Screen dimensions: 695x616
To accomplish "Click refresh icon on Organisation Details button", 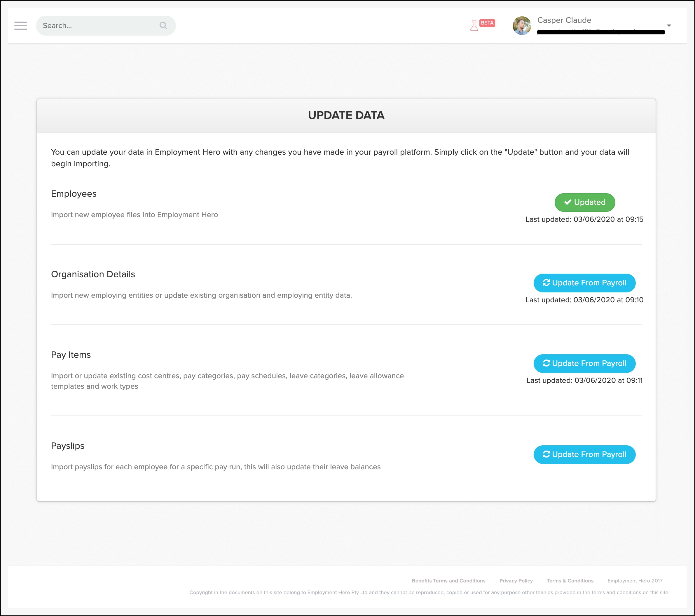I will [546, 283].
